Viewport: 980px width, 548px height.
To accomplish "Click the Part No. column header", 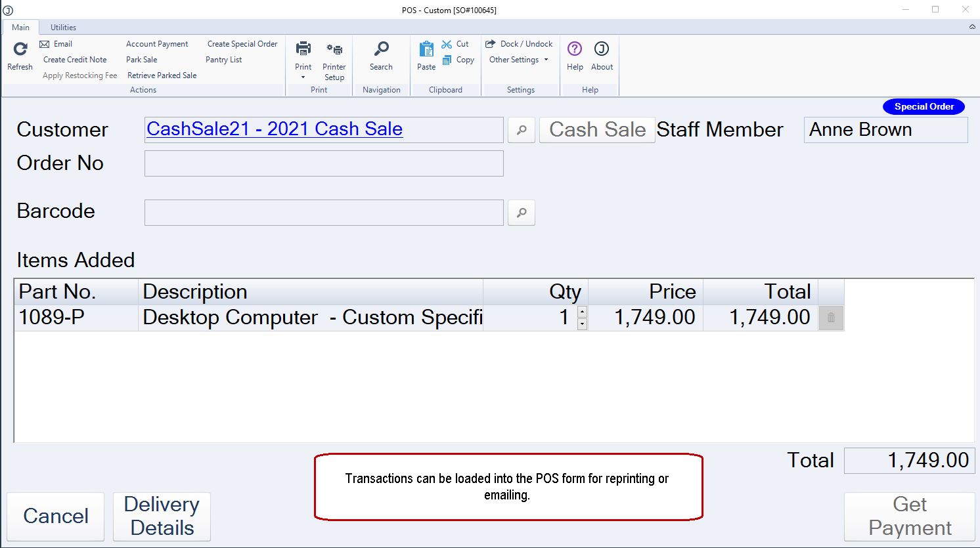I will pyautogui.click(x=76, y=292).
